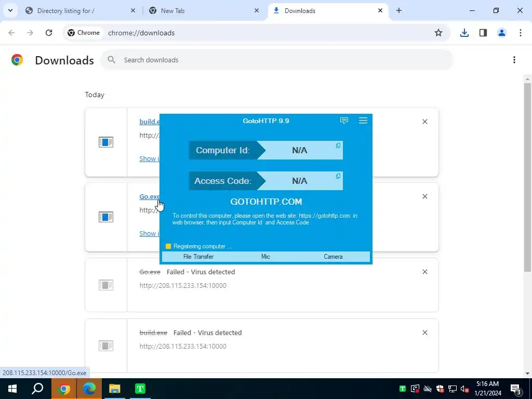532x399 pixels.
Task: Select File Transfer in GotoHTTP
Action: [x=198, y=257]
